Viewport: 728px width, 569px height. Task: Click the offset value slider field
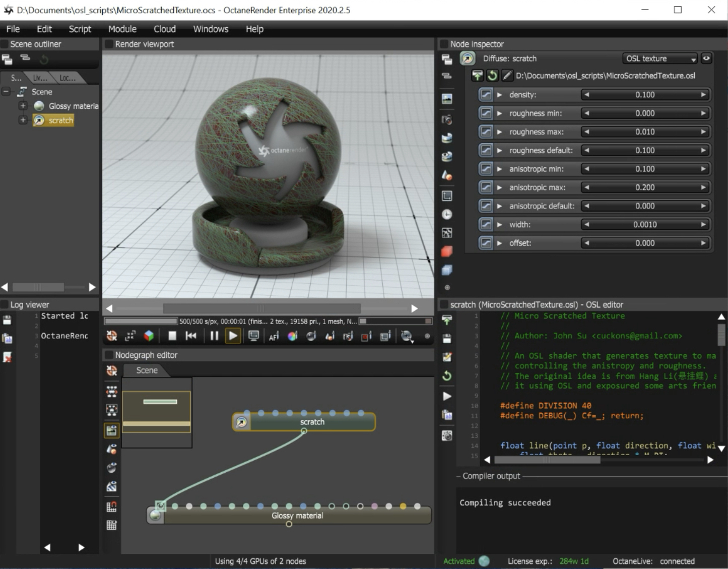click(x=645, y=243)
